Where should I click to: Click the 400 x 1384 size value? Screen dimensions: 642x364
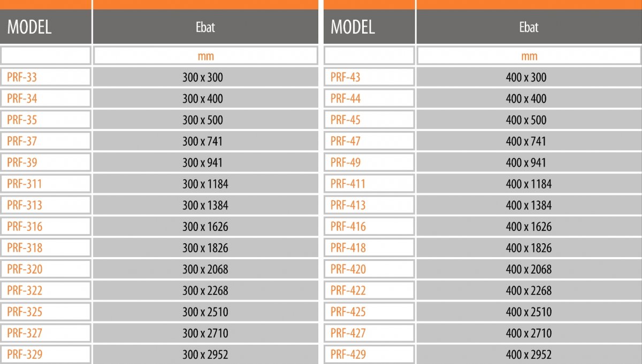pyautogui.click(x=529, y=205)
